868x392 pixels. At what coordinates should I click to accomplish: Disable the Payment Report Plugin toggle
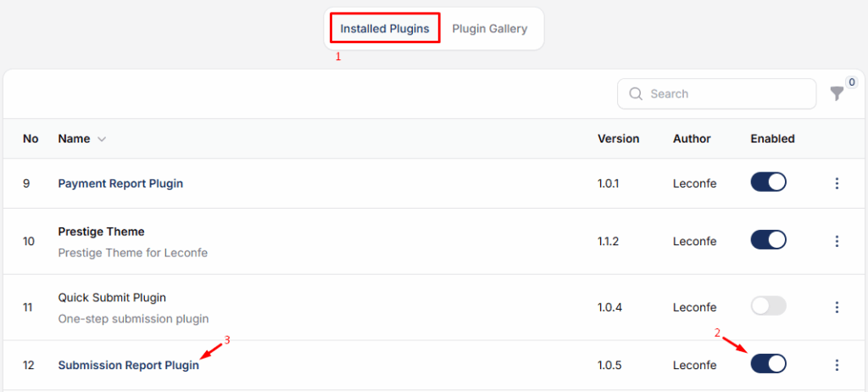pyautogui.click(x=768, y=182)
